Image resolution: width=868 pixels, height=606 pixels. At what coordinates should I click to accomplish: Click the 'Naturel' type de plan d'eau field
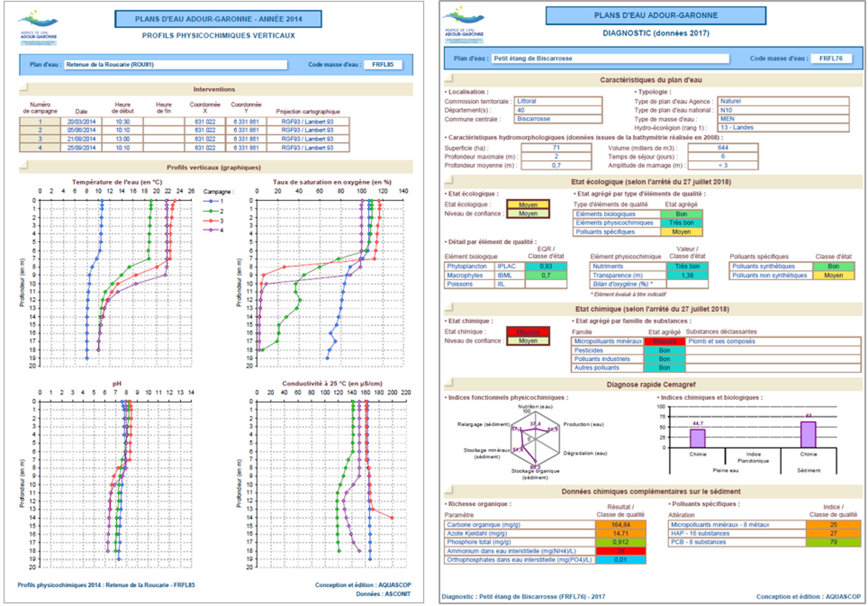(783, 101)
